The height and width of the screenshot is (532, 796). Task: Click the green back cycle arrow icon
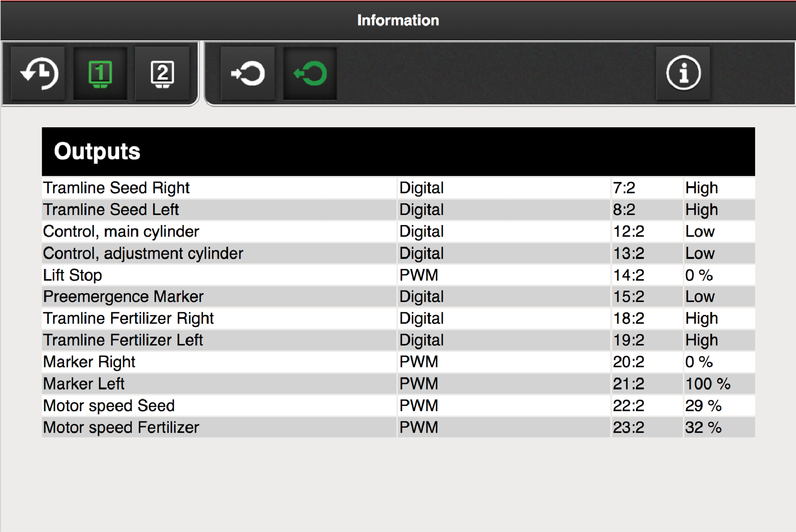[310, 73]
